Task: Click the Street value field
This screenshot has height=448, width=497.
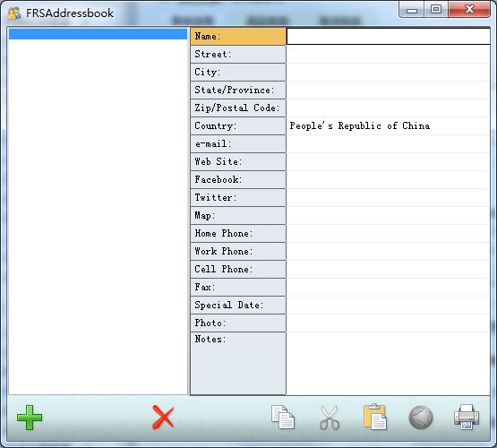Action: point(388,55)
